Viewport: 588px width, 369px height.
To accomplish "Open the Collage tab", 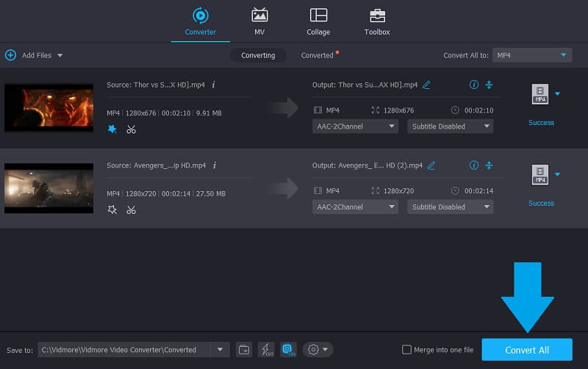I will tap(318, 21).
